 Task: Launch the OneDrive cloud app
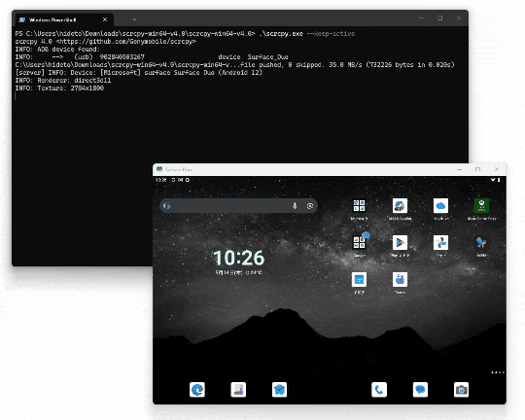point(440,206)
